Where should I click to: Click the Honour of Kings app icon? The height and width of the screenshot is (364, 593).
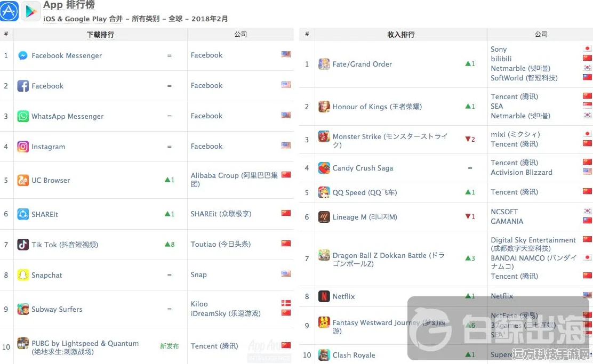click(x=324, y=107)
